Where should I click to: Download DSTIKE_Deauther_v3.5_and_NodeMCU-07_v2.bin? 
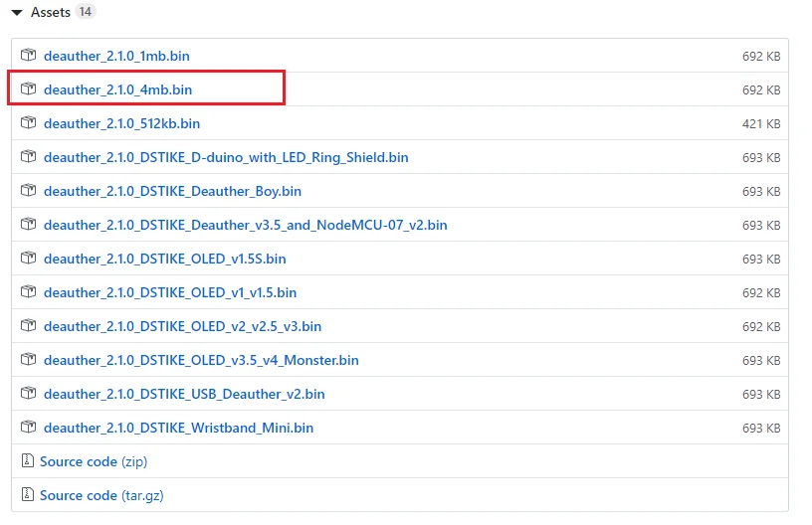246,225
